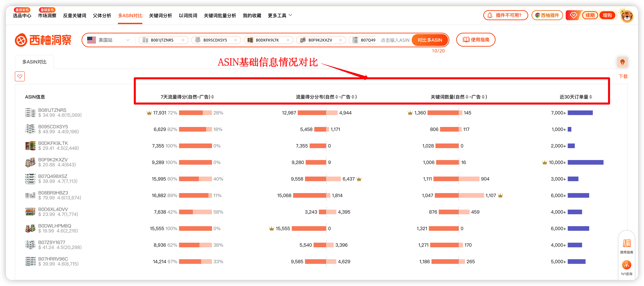Open 反查关键词 menu item
This screenshot has height=286, width=644.
tap(74, 16)
